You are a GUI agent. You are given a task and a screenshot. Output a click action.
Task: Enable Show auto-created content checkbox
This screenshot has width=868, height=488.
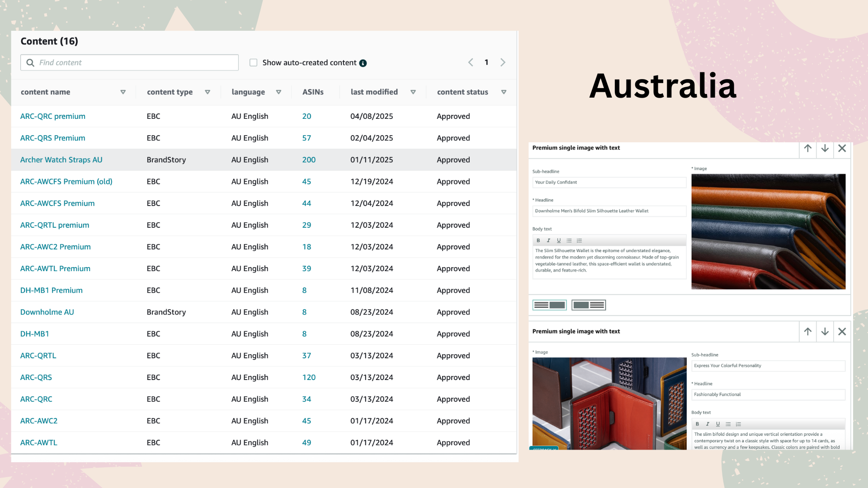click(x=254, y=63)
